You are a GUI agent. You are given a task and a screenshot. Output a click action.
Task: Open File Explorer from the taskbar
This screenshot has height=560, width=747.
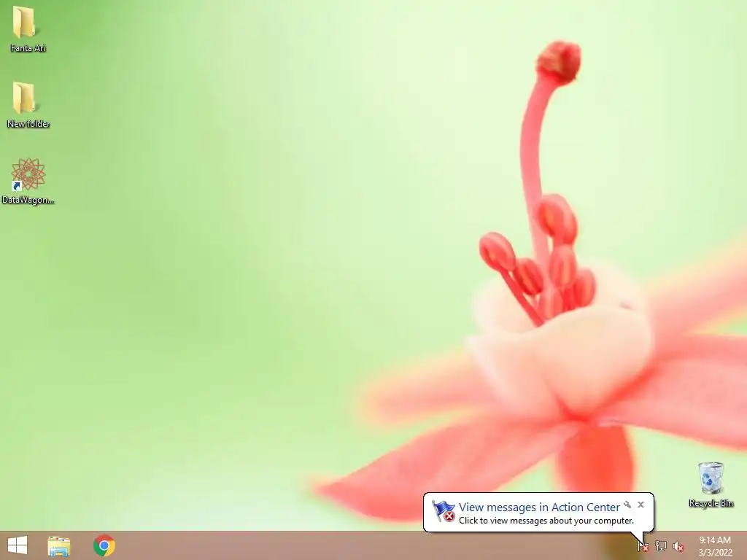[x=59, y=545]
